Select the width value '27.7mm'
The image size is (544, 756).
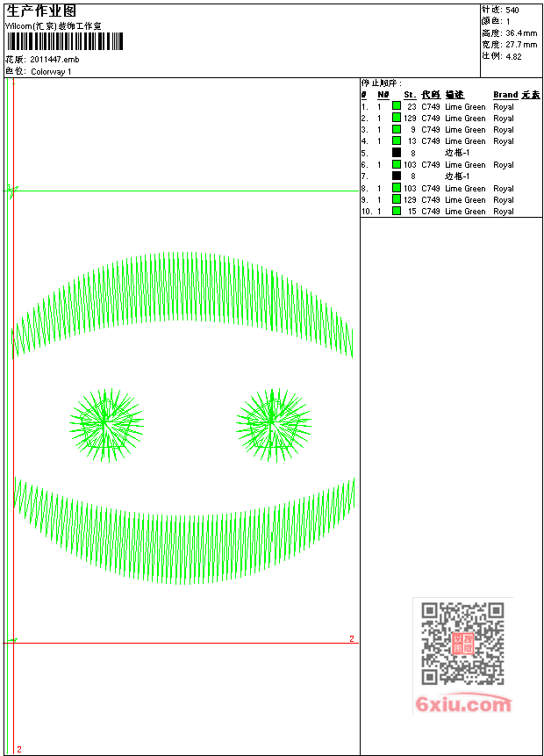click(x=521, y=45)
